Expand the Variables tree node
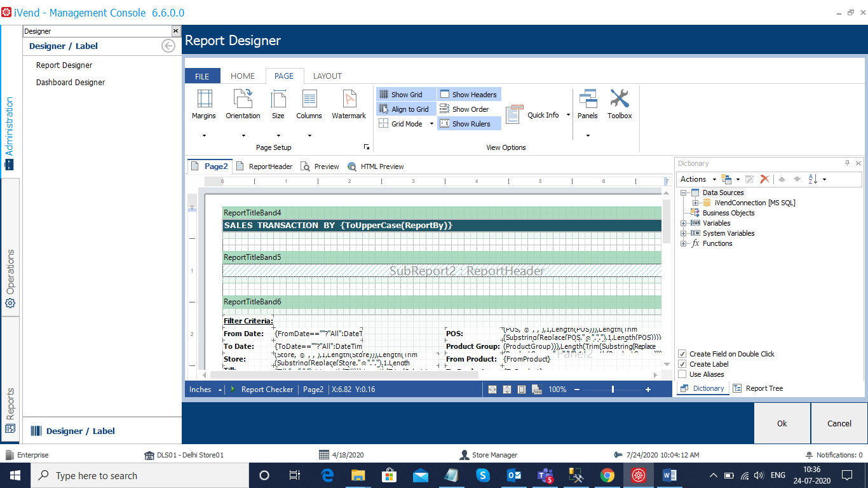 (684, 223)
